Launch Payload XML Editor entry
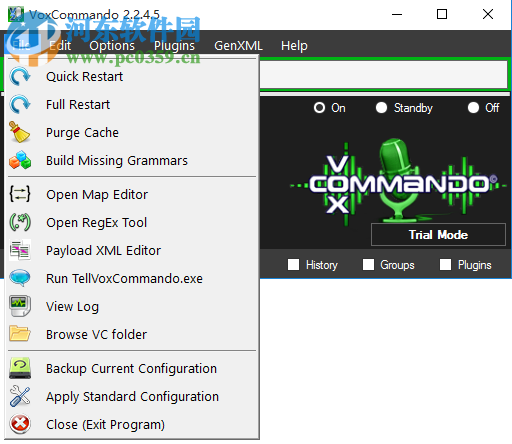The height and width of the screenshot is (444, 512). [x=132, y=250]
